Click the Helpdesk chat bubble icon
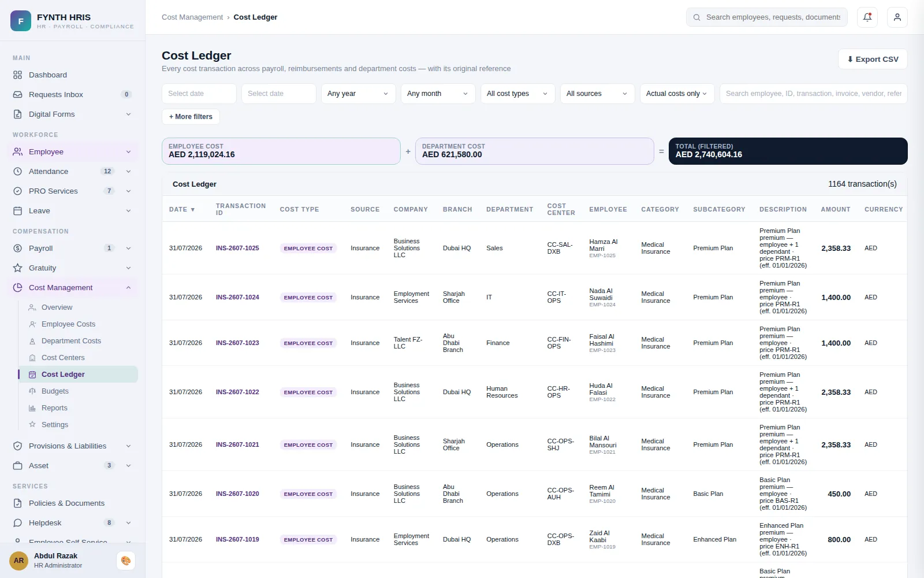The height and width of the screenshot is (578, 924). tap(18, 523)
